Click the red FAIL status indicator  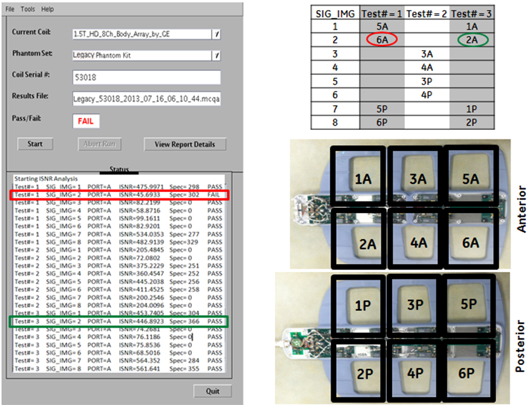(87, 120)
